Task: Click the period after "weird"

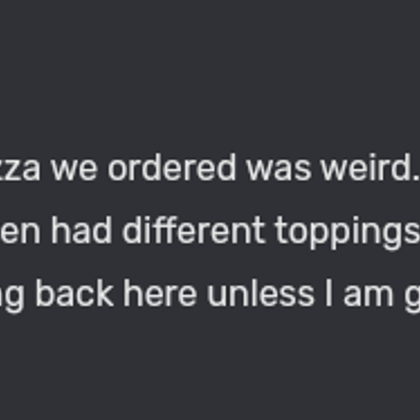Action: tap(416, 178)
